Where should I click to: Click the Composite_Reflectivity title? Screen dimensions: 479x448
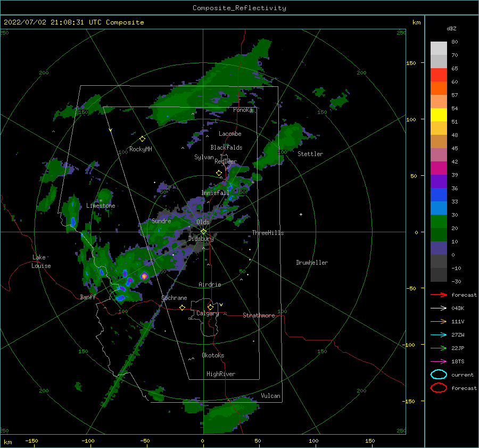tap(240, 8)
